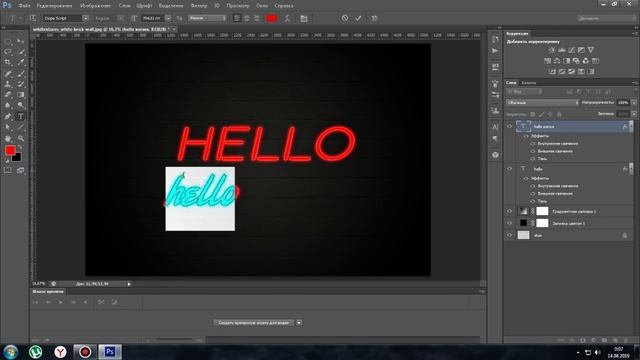
Task: Toggle all effects visibility on lower hello layer
Action: [526, 178]
